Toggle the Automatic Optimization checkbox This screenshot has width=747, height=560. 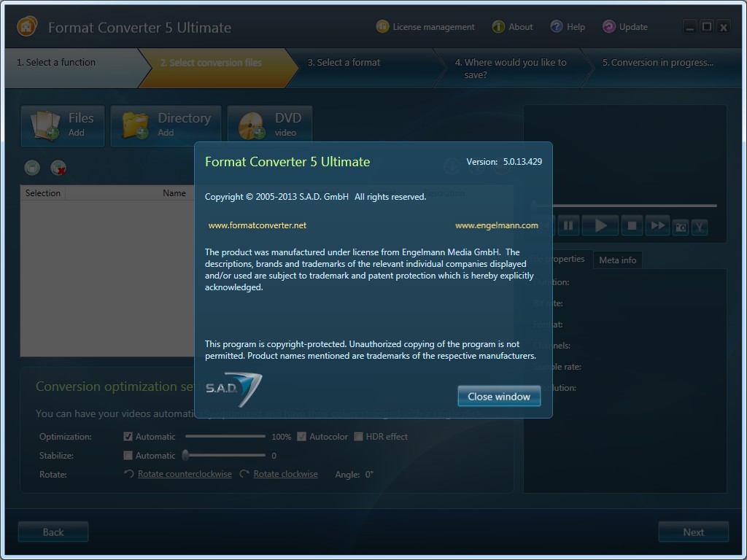(x=128, y=436)
